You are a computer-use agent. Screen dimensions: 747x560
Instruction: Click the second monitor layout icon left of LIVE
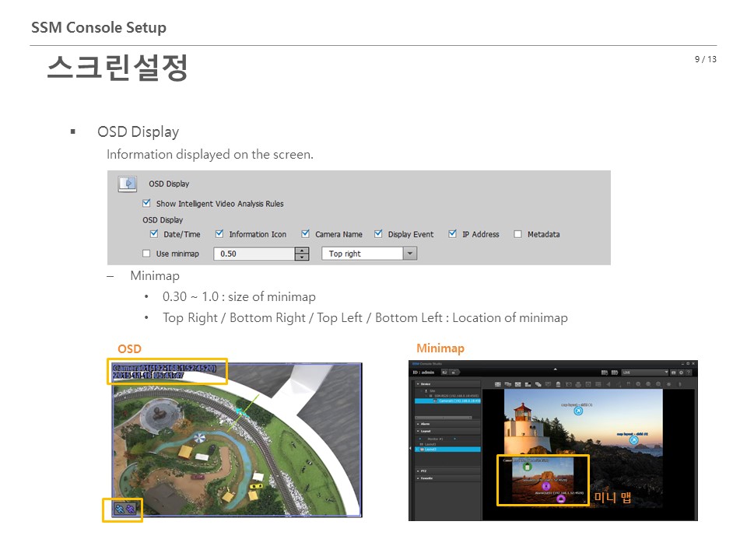pyautogui.click(x=615, y=373)
